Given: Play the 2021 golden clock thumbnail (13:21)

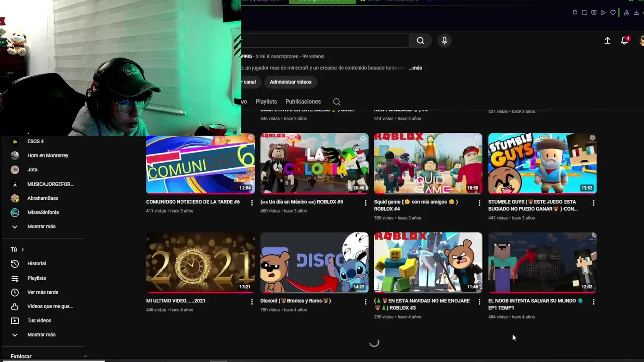Looking at the screenshot, I should (200, 262).
